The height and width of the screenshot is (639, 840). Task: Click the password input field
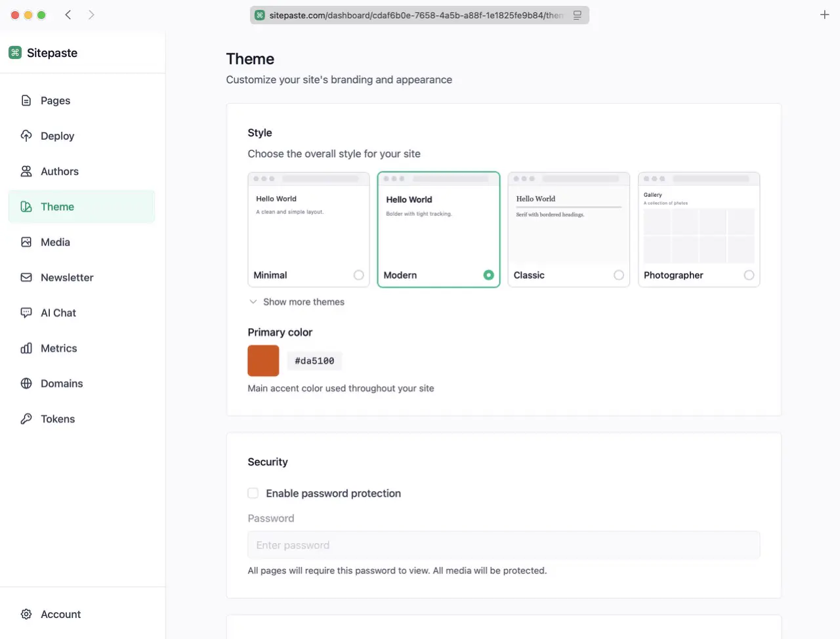pos(503,545)
